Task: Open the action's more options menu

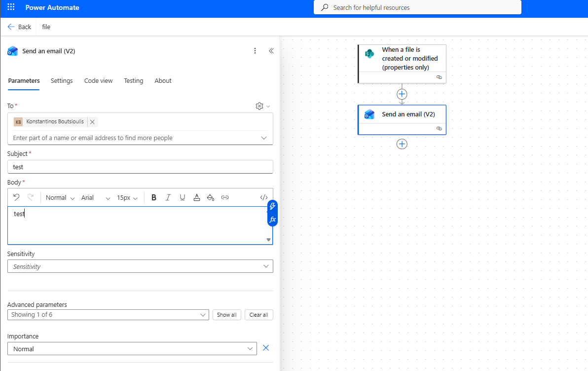Action: (x=255, y=51)
